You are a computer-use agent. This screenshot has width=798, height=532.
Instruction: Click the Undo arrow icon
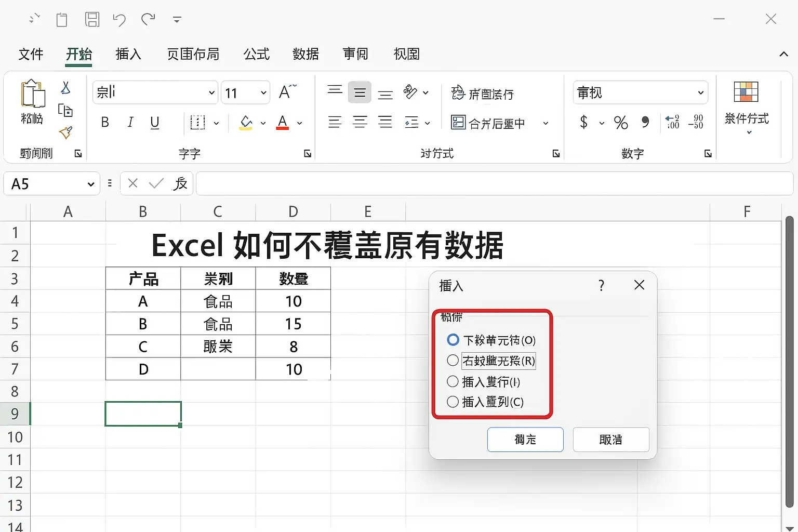click(x=119, y=20)
